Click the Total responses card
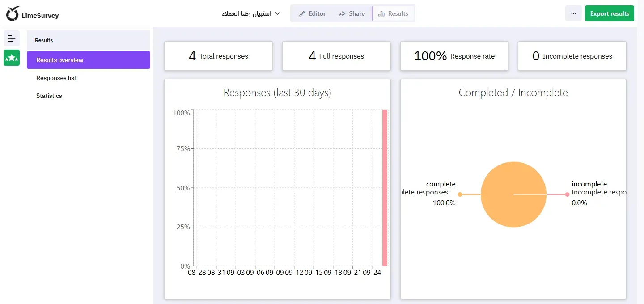The width and height of the screenshot is (644, 304). pyautogui.click(x=218, y=56)
